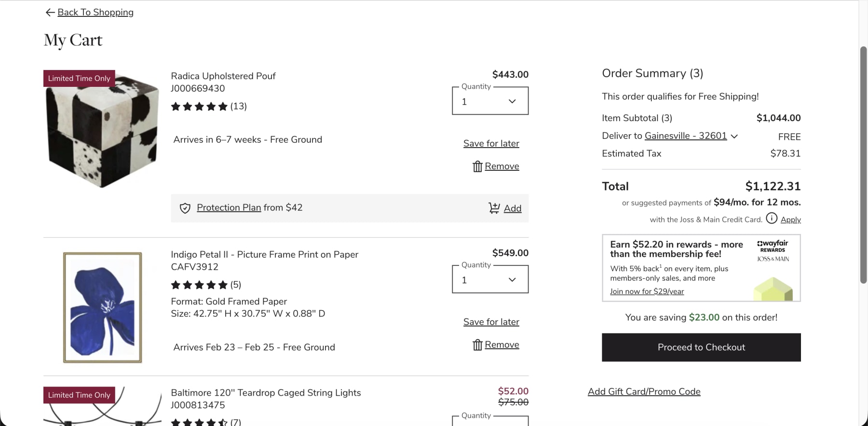Click the shield icon next to Protection Plan
868x426 pixels.
point(185,208)
